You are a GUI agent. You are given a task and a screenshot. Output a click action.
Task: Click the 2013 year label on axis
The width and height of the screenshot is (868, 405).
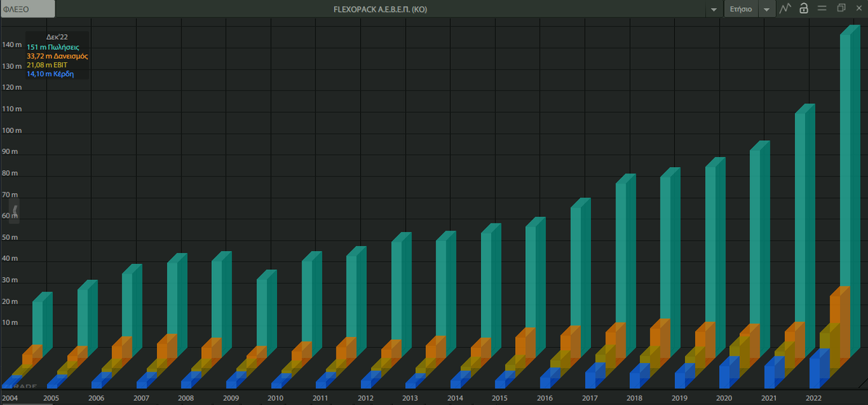pyautogui.click(x=410, y=398)
